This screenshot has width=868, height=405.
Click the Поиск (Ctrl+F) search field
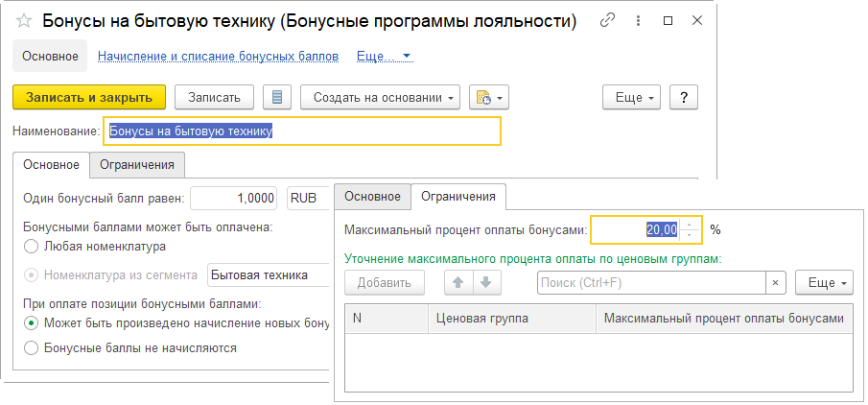pos(651,282)
